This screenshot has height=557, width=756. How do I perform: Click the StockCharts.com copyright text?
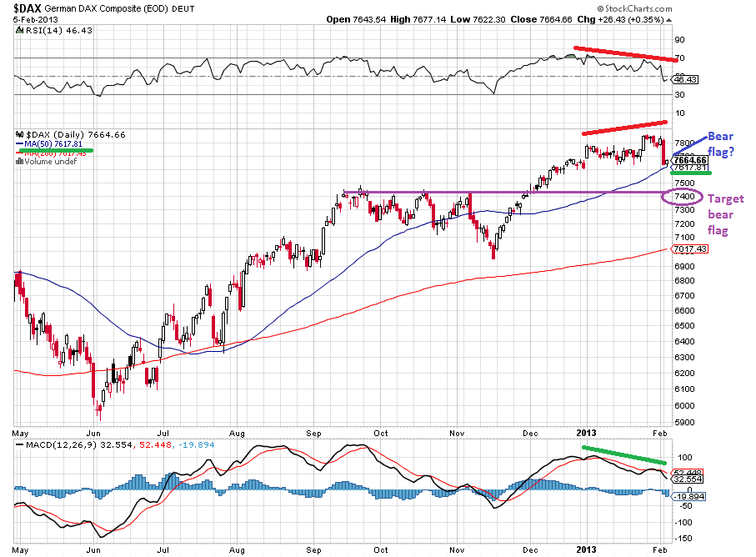pyautogui.click(x=634, y=8)
